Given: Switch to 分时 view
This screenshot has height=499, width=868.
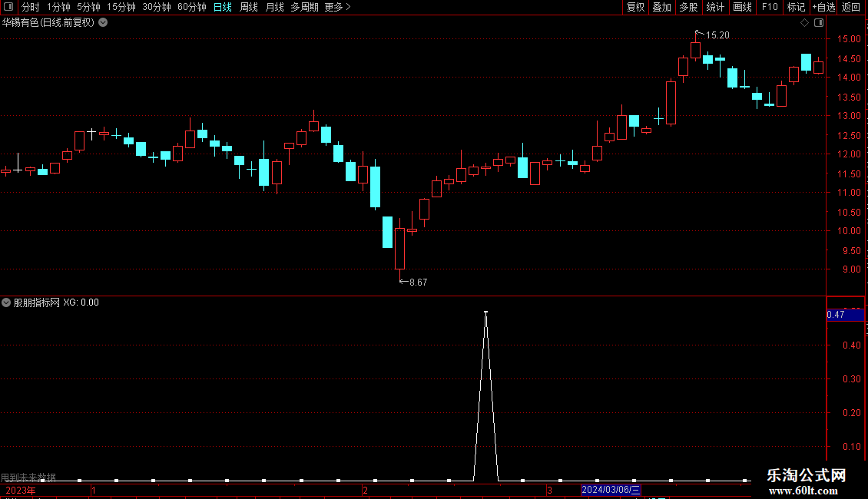Looking at the screenshot, I should coord(30,7).
